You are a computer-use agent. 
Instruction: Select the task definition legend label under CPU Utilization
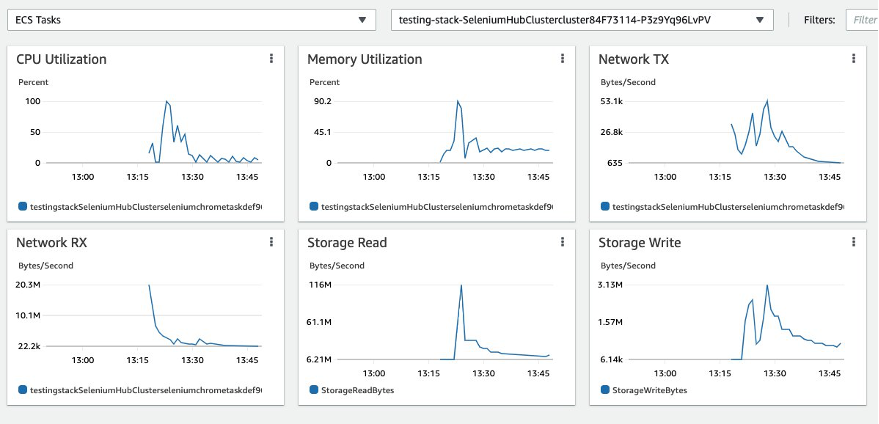pyautogui.click(x=146, y=206)
